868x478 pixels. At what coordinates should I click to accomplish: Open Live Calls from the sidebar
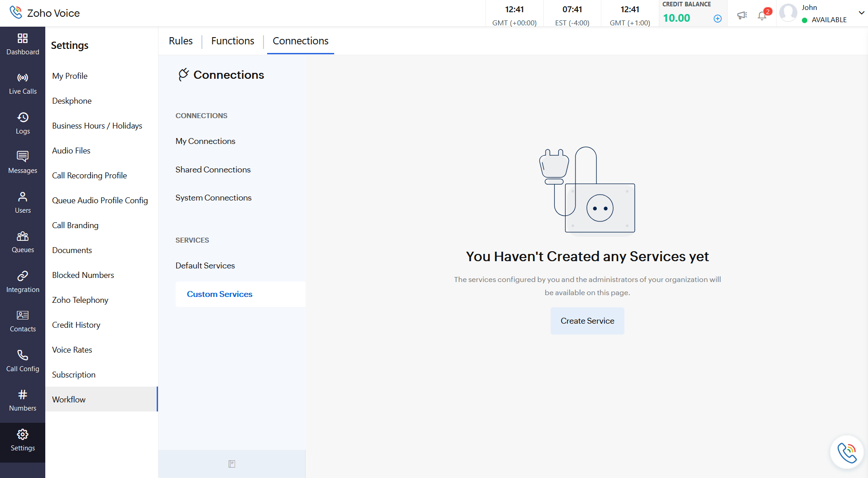pos(23,78)
